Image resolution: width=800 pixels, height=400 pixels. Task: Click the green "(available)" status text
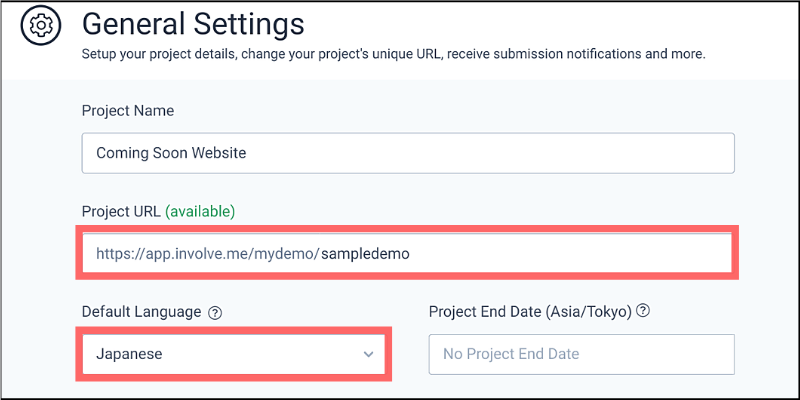pos(200,211)
